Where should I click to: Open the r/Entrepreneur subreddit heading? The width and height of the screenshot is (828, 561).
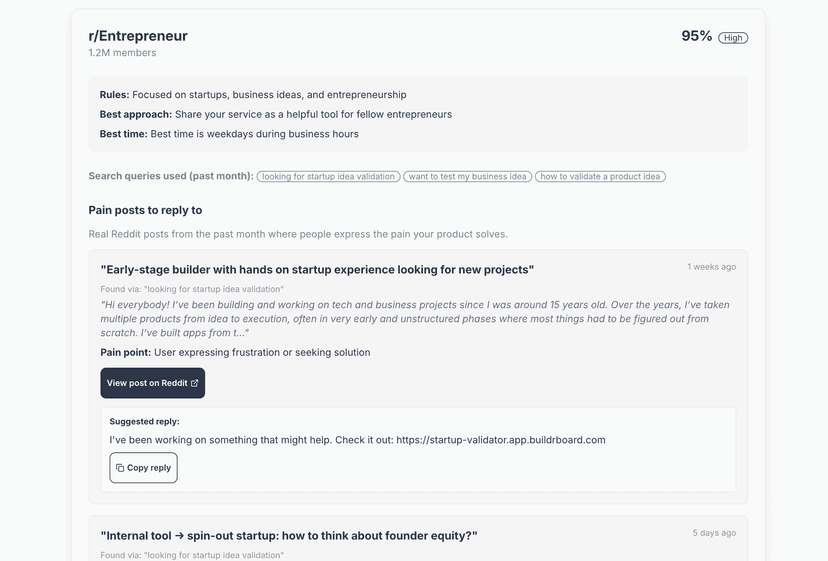pos(138,36)
